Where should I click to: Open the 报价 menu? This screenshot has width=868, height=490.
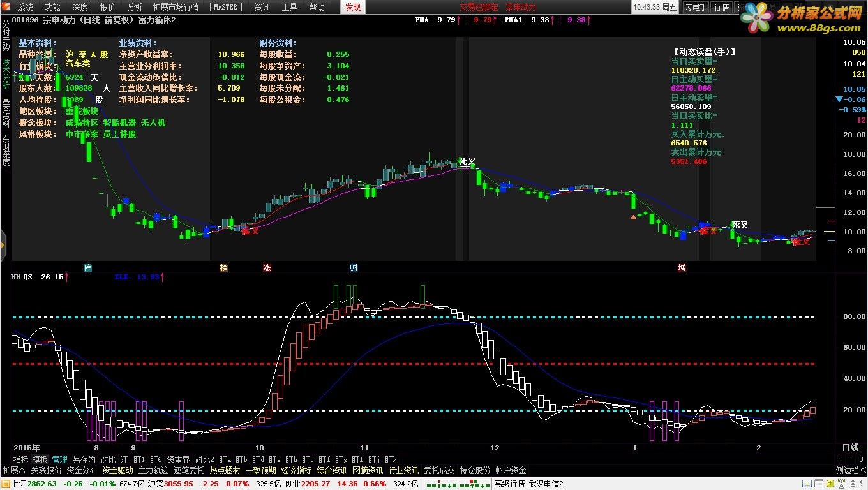(108, 7)
